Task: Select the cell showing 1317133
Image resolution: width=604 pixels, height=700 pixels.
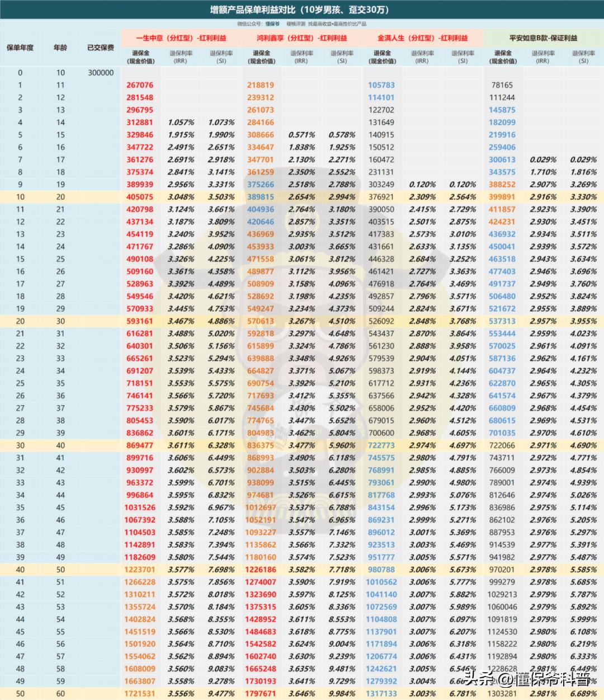Action: click(381, 693)
